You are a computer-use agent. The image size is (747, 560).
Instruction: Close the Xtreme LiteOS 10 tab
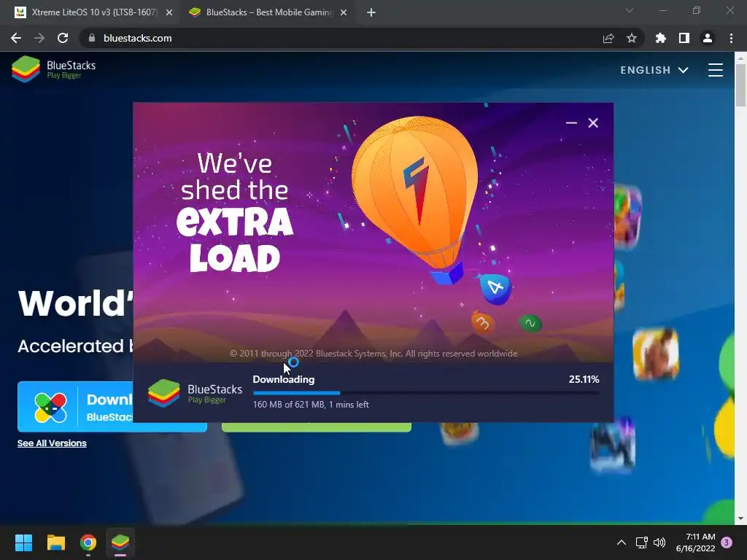coord(169,12)
